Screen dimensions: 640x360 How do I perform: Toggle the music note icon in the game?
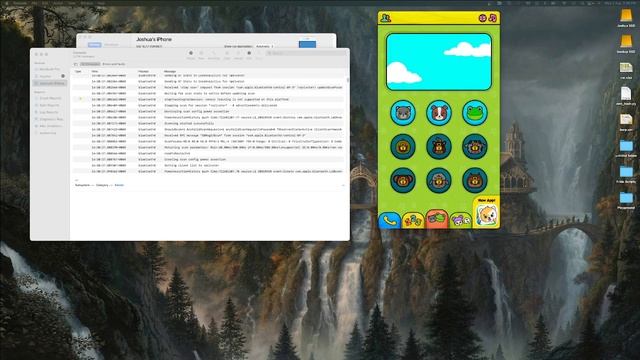[x=493, y=18]
